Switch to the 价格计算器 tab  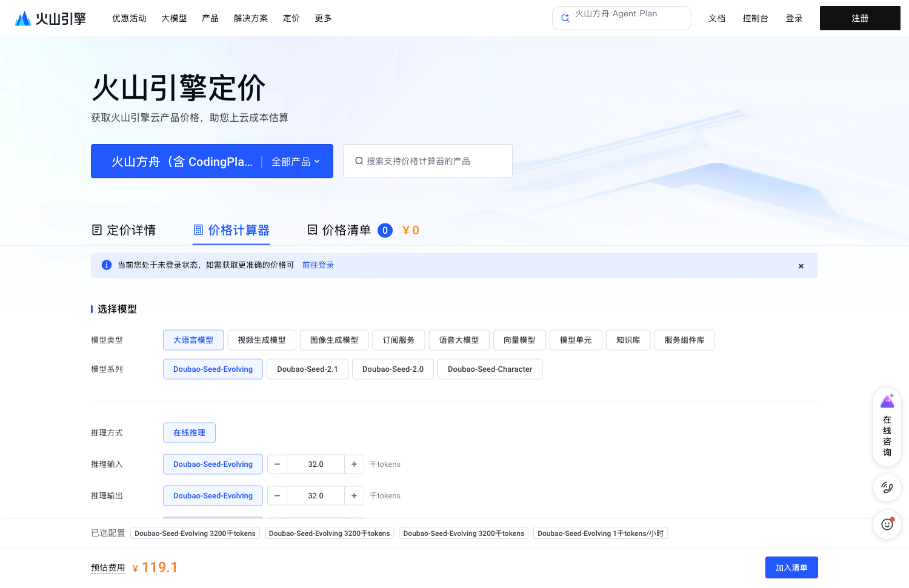231,230
